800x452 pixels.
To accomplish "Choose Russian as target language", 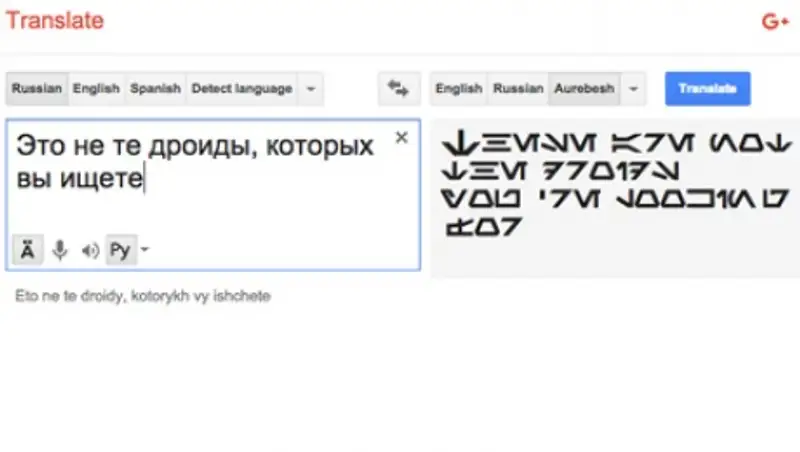I will (518, 89).
